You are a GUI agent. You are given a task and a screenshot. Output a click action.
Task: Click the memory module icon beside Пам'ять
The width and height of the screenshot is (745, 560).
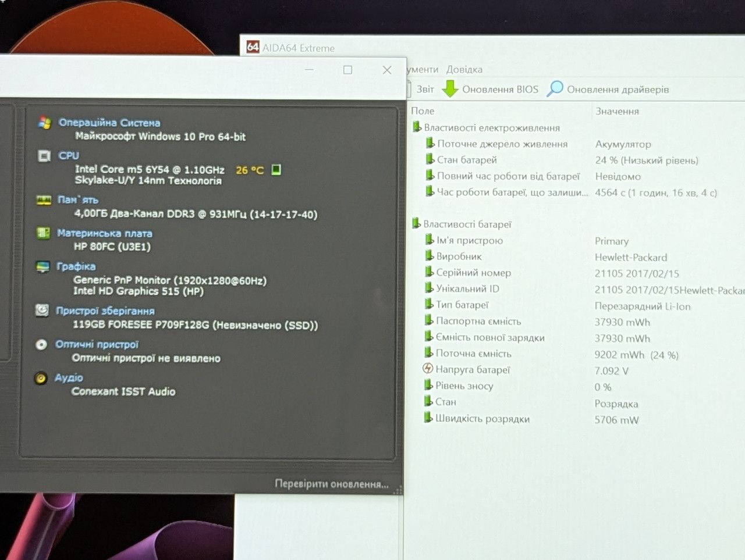click(x=44, y=200)
